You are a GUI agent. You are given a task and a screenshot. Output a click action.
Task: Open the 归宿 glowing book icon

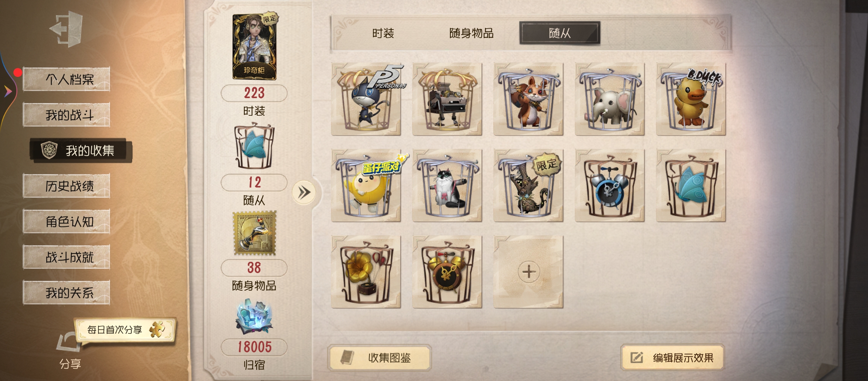(x=254, y=317)
